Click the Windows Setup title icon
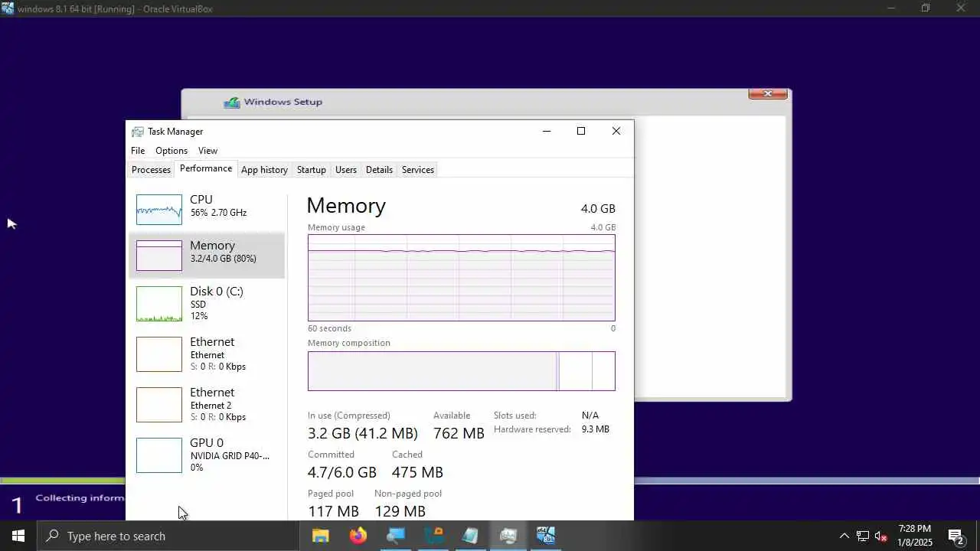Screen dimensions: 980x551 click(232, 102)
